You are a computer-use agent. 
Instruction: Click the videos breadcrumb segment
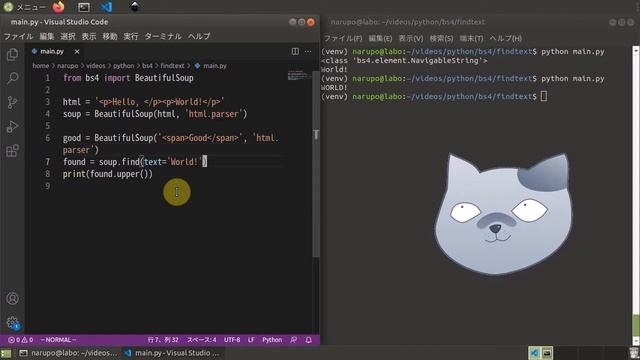pyautogui.click(x=96, y=66)
